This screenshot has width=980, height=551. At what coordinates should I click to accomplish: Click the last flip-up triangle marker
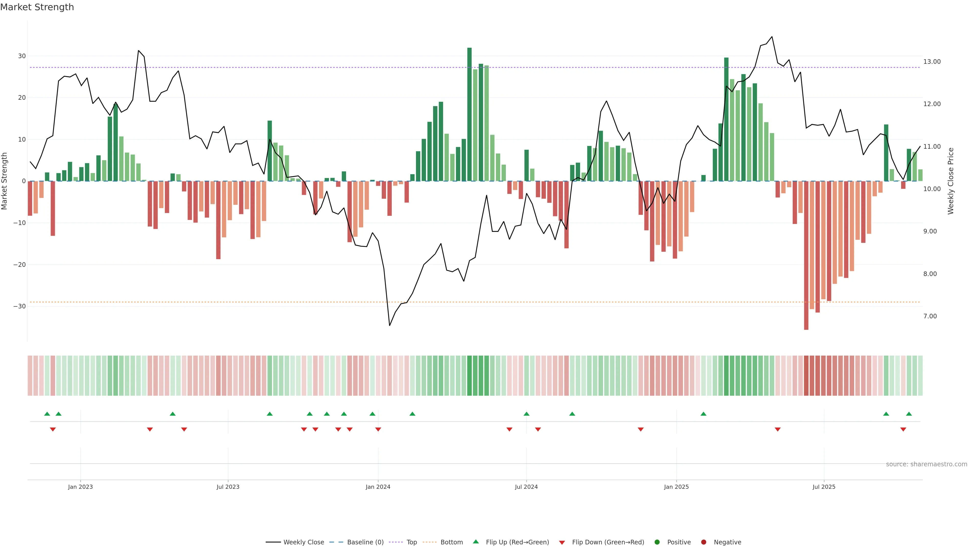(x=909, y=414)
